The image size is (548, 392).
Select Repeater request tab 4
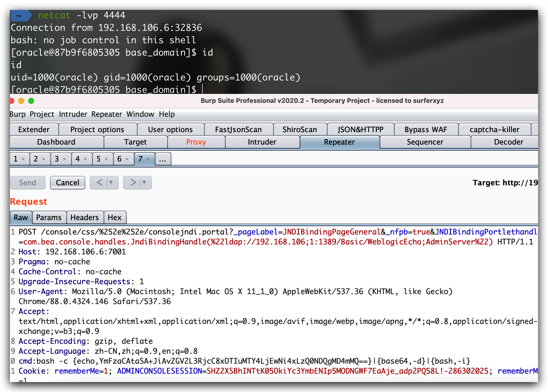coord(78,159)
